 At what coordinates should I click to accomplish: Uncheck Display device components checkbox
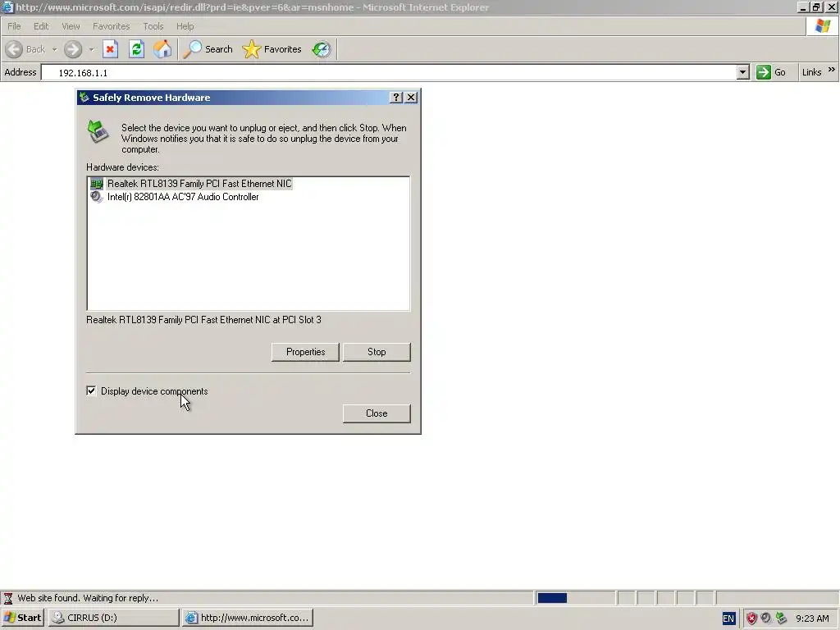(x=91, y=391)
